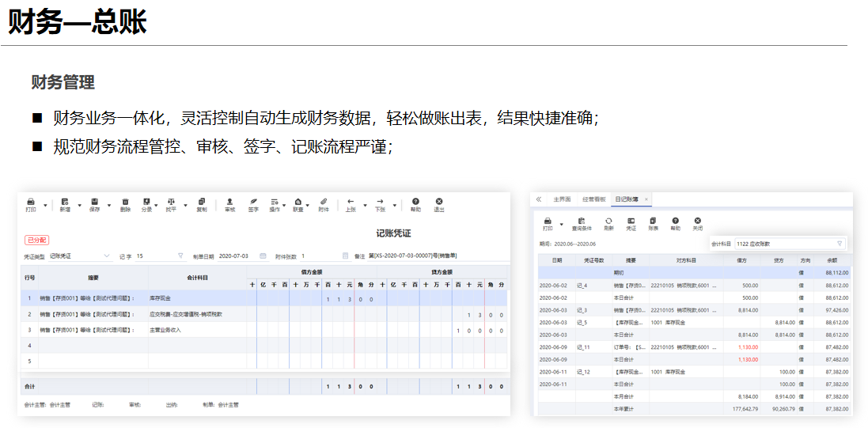868x428 pixels.
Task: Collapse tab bar with double-chevron icon
Action: pyautogui.click(x=539, y=199)
